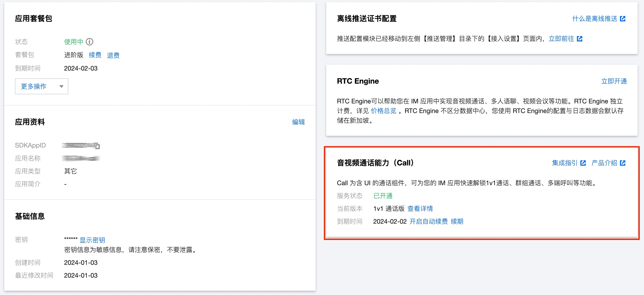Click 立即开通 for RTC Engine

pos(614,81)
